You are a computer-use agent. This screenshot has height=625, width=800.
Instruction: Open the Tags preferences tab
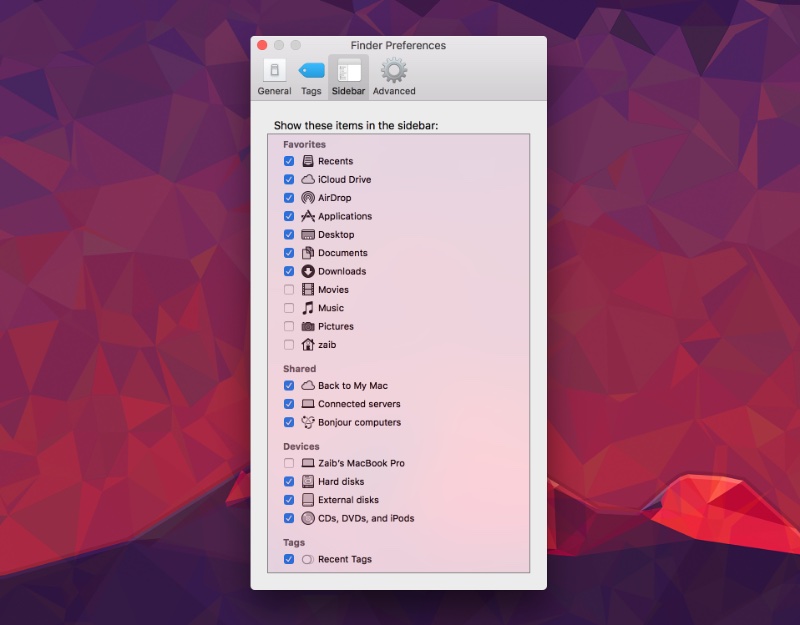[x=311, y=75]
